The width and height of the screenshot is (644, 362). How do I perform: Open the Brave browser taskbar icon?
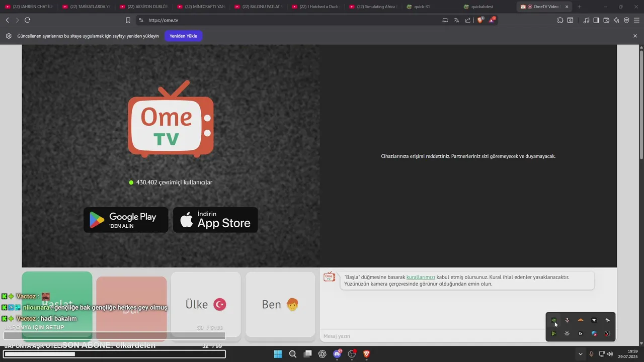click(x=367, y=354)
